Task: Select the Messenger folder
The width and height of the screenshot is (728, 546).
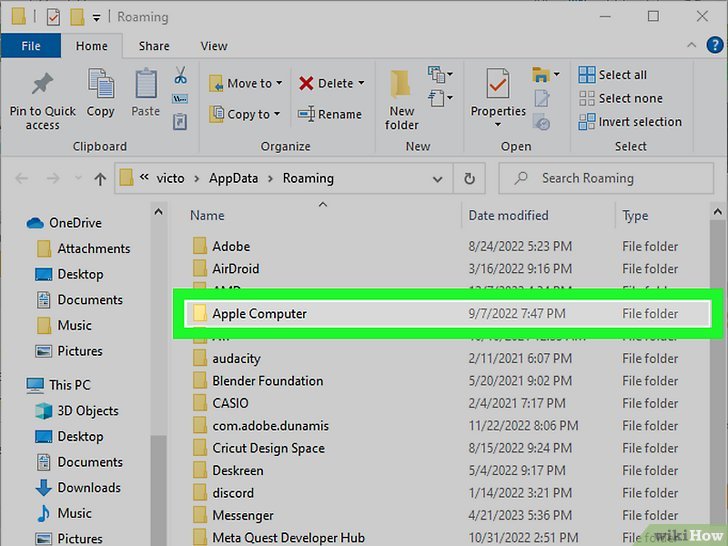Action: tap(447, 515)
